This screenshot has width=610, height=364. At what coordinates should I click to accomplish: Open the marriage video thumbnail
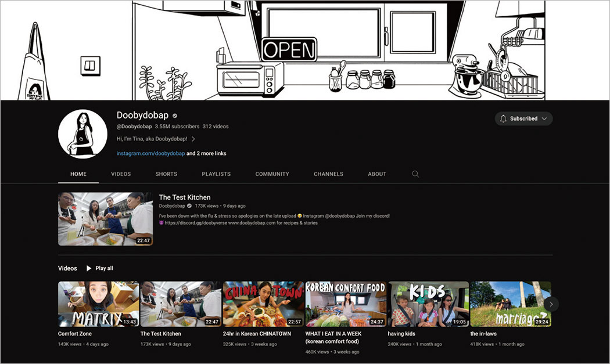coord(511,304)
